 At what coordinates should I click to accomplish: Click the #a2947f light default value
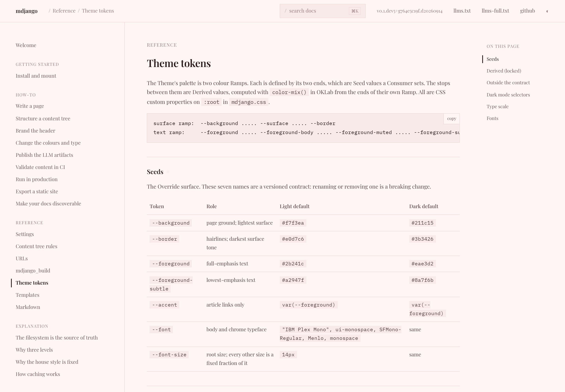(293, 280)
